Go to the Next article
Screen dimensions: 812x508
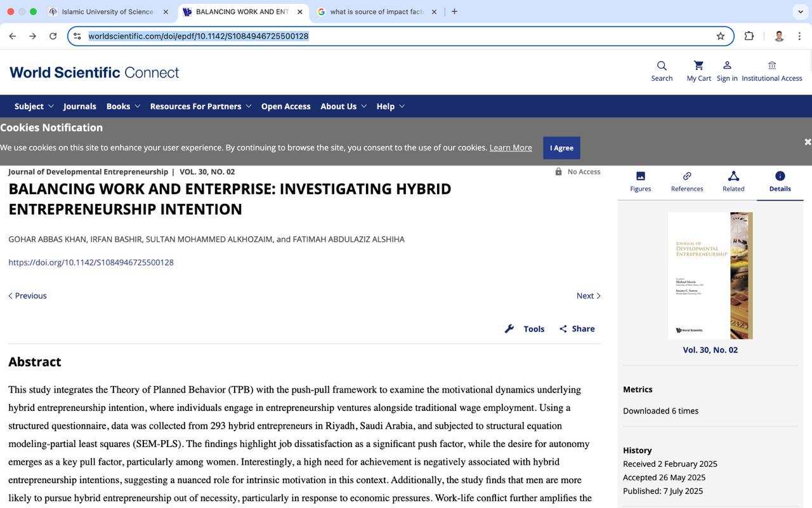(588, 296)
